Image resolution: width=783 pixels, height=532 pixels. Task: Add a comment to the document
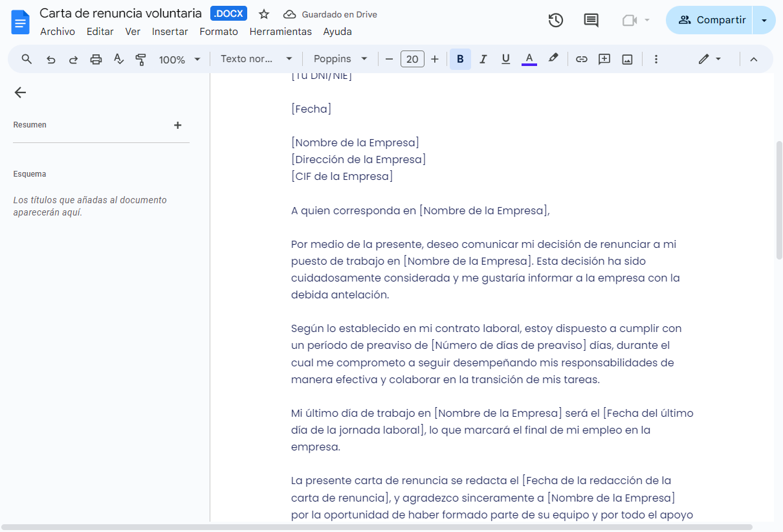tap(604, 59)
